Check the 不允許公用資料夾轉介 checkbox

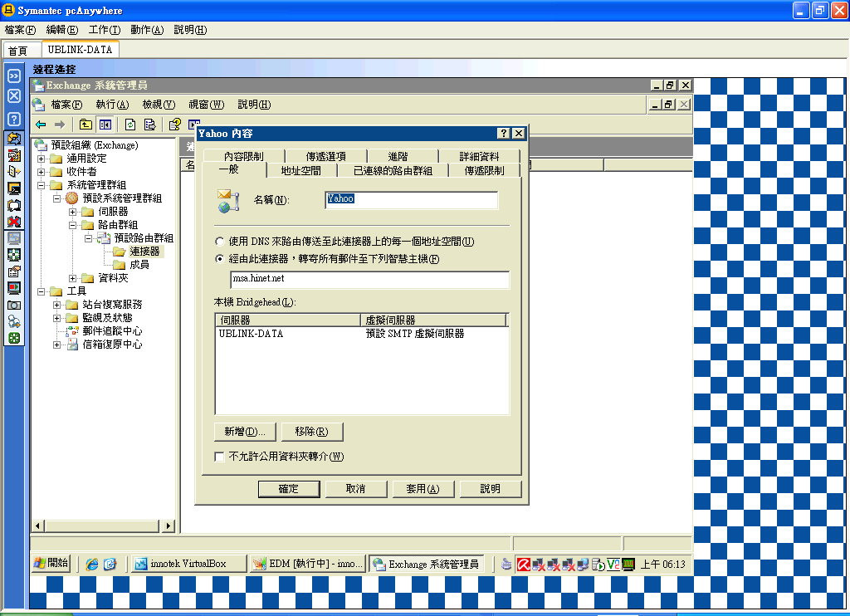(x=219, y=457)
